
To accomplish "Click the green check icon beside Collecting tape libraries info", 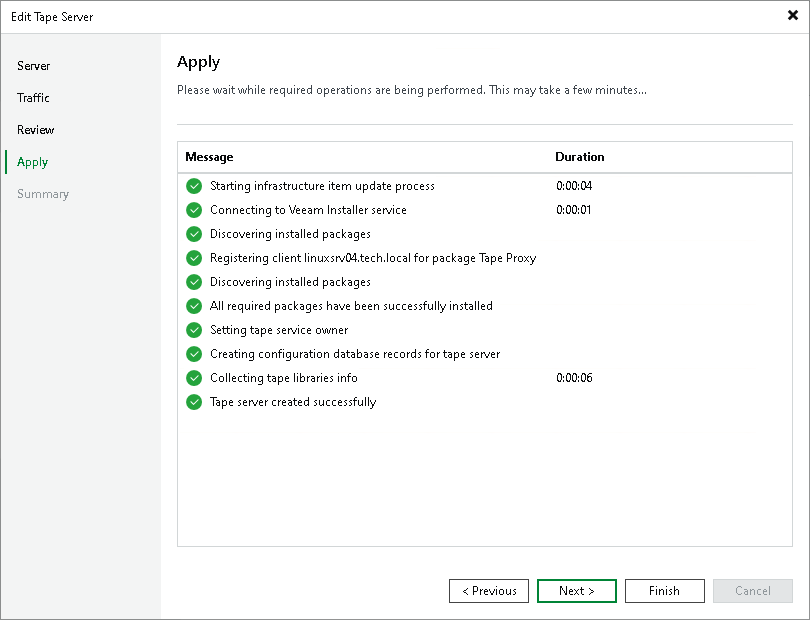I will pyautogui.click(x=194, y=378).
